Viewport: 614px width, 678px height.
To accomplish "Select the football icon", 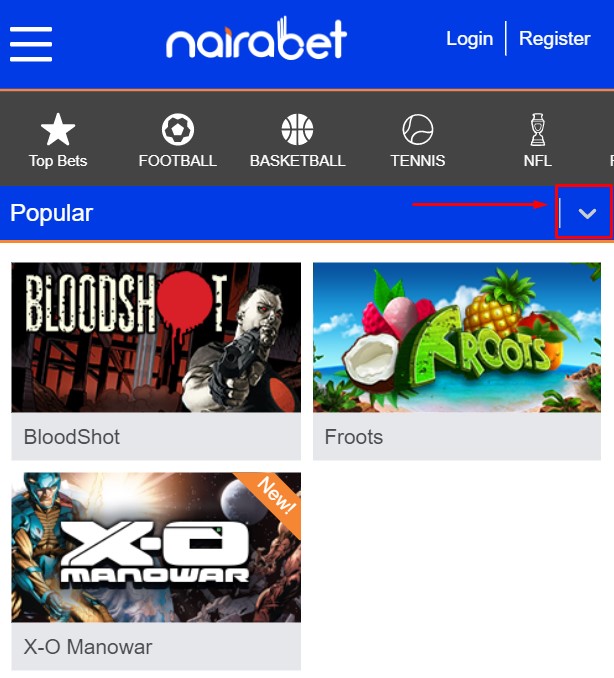I will click(x=178, y=129).
